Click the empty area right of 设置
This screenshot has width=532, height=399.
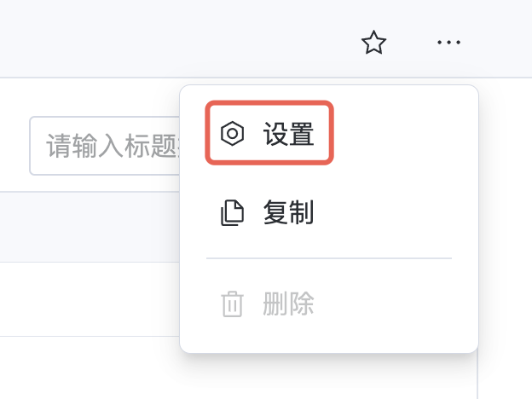coord(394,133)
